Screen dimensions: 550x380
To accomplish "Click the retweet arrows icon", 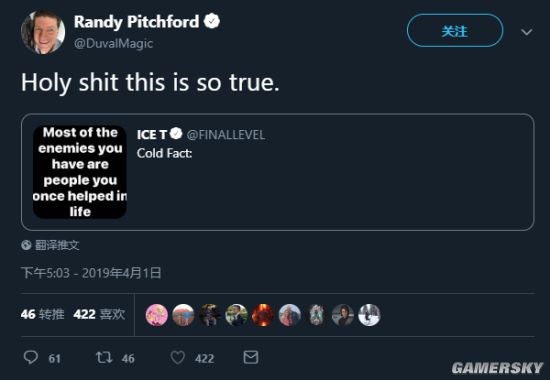I will 104,358.
